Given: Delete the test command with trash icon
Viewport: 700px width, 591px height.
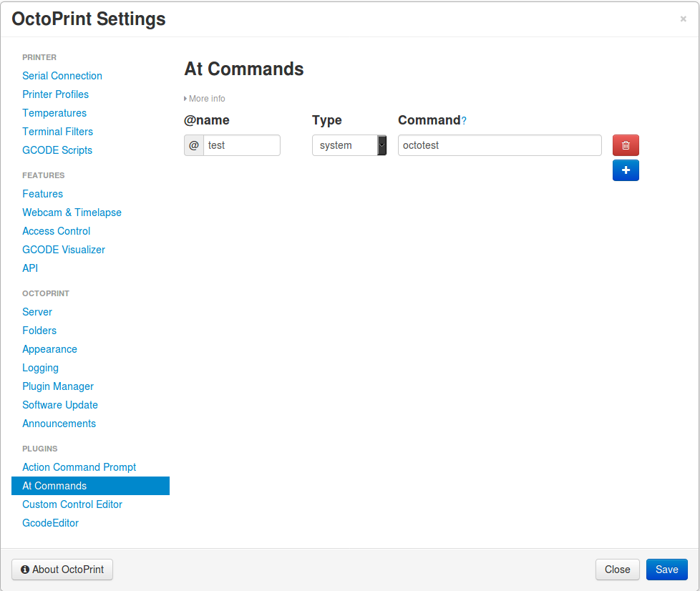Looking at the screenshot, I should click(x=626, y=145).
